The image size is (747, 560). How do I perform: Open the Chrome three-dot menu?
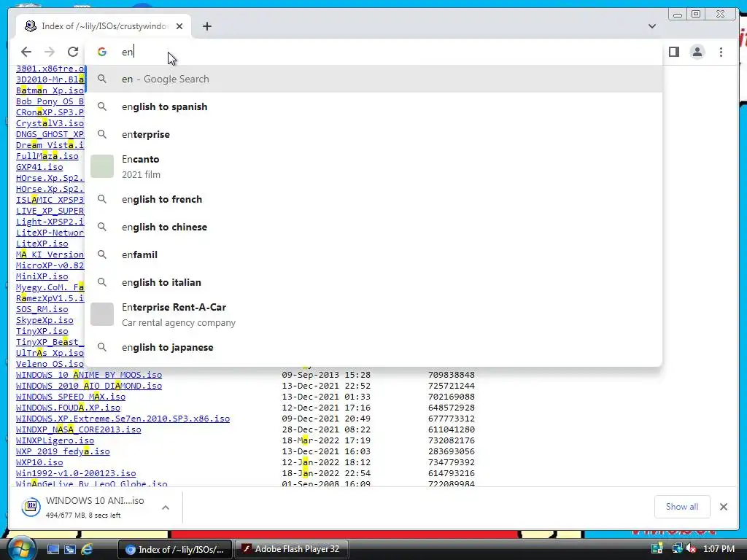[x=721, y=52]
